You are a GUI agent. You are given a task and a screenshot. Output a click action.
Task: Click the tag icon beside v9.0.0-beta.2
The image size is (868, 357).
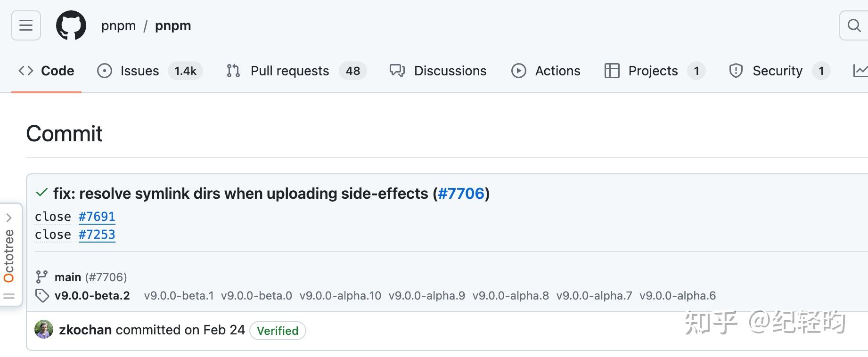(x=42, y=296)
